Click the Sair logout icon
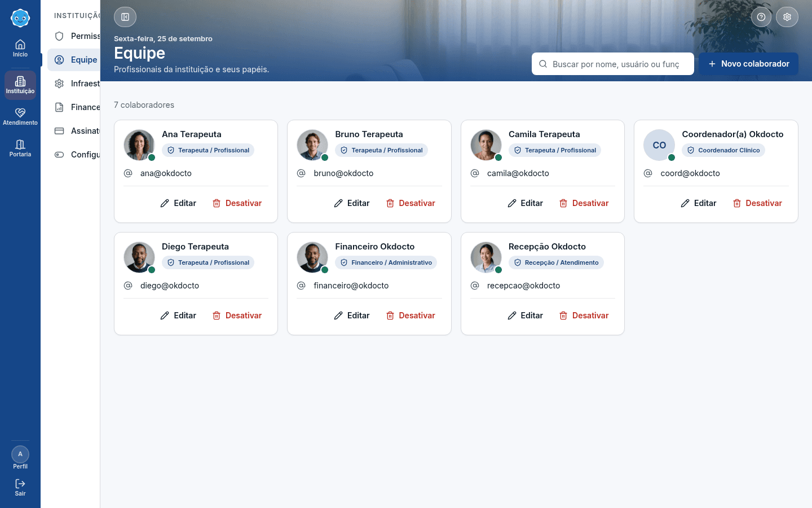Image resolution: width=812 pixels, height=508 pixels. (x=20, y=484)
